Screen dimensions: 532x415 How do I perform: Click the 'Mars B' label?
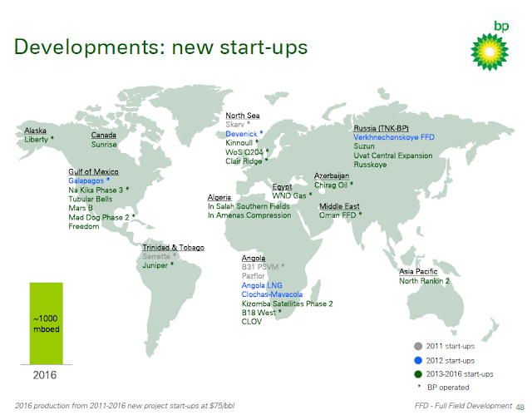coord(81,208)
